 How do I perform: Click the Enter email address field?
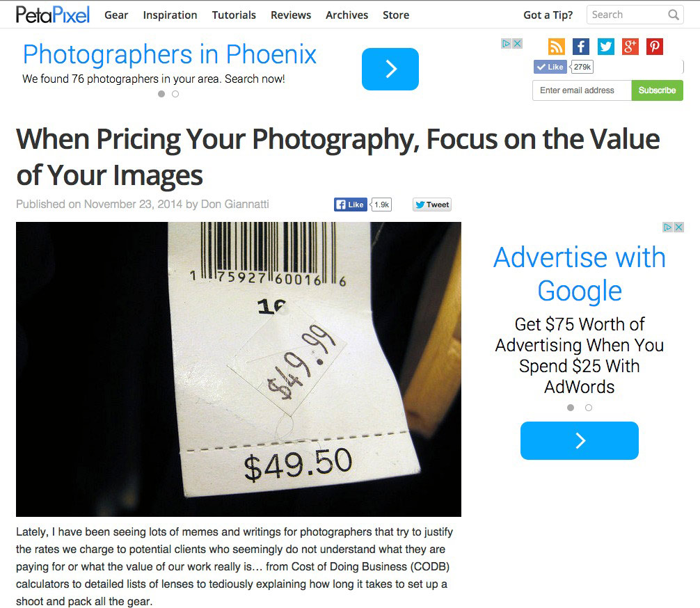[x=582, y=90]
